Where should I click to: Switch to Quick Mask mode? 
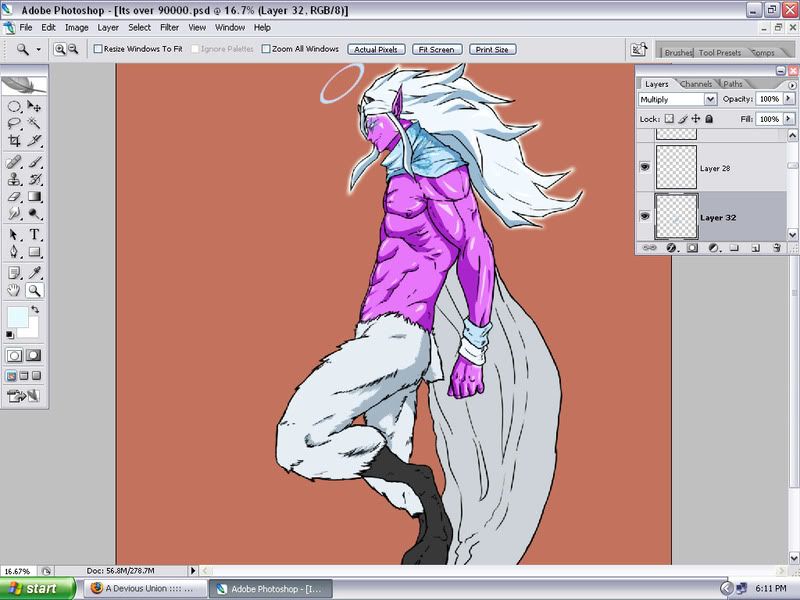[34, 355]
